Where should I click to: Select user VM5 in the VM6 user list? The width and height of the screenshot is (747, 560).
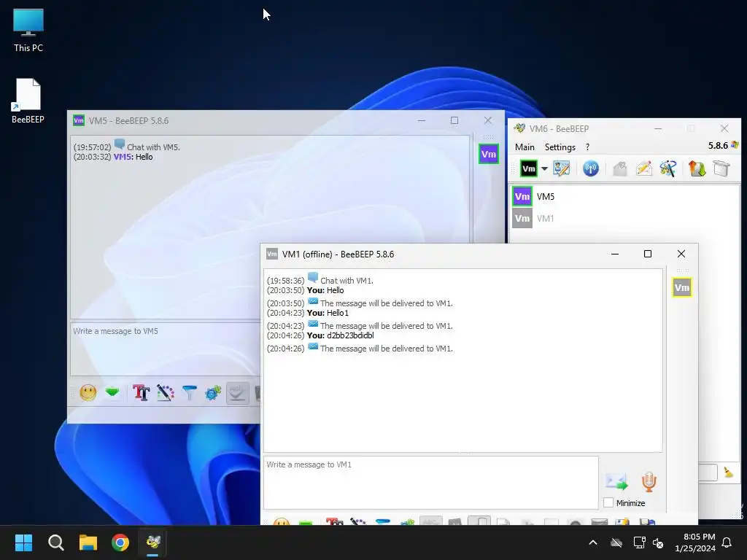(x=624, y=196)
